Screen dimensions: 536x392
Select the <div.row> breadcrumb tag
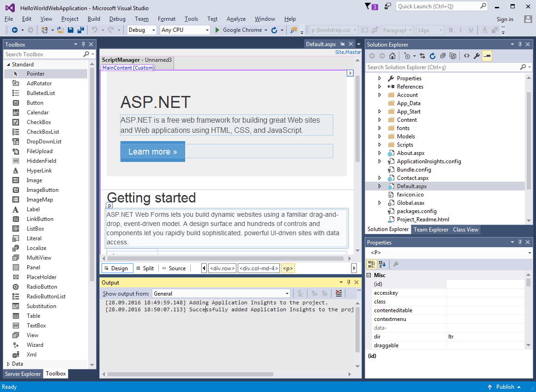click(x=222, y=268)
